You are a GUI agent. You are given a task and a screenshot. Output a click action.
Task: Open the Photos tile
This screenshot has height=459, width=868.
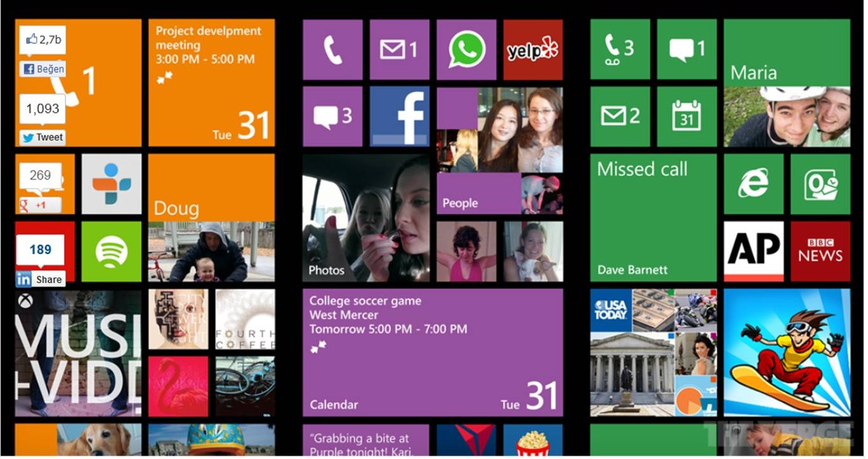point(367,218)
